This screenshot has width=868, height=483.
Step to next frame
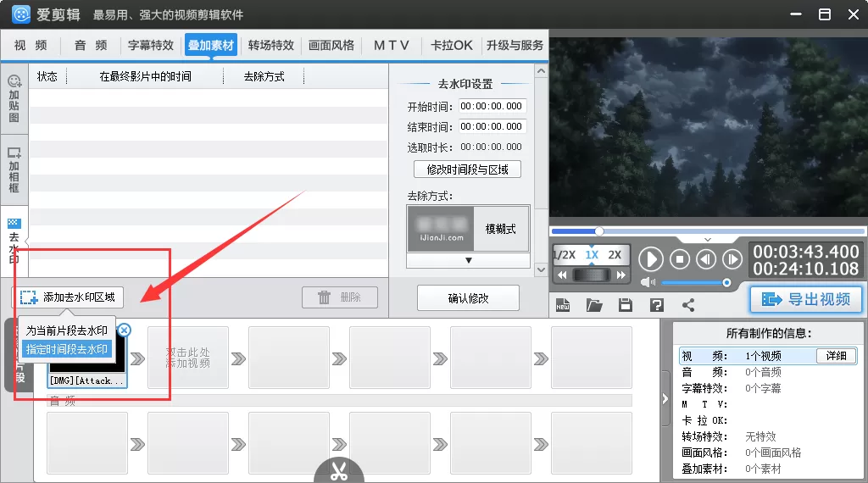click(732, 259)
